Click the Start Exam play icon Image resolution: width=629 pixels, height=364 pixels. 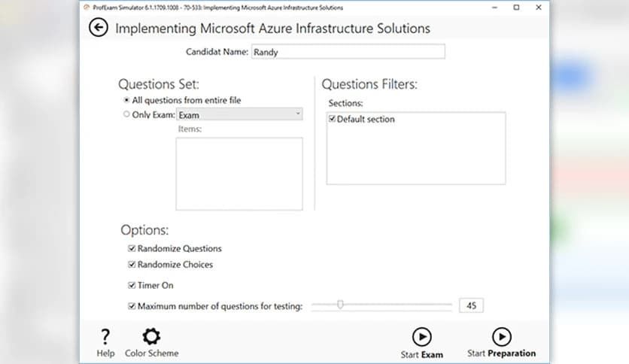click(421, 336)
